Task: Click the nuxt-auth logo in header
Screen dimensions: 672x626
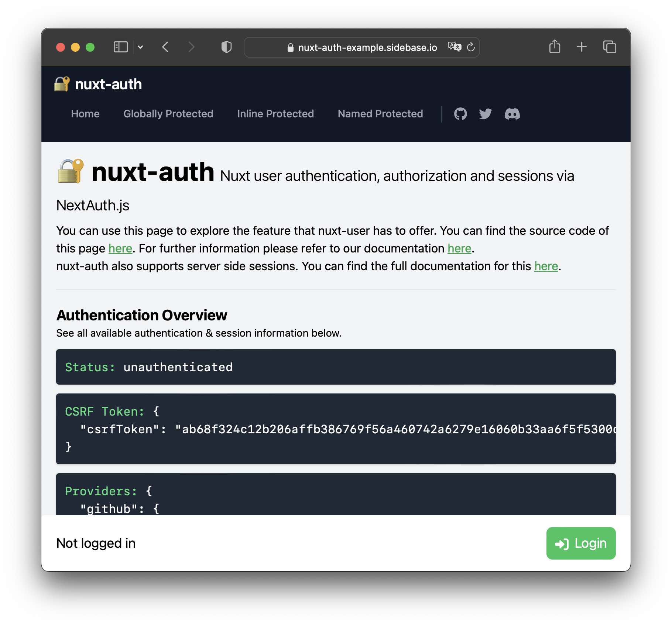Action: tap(98, 84)
